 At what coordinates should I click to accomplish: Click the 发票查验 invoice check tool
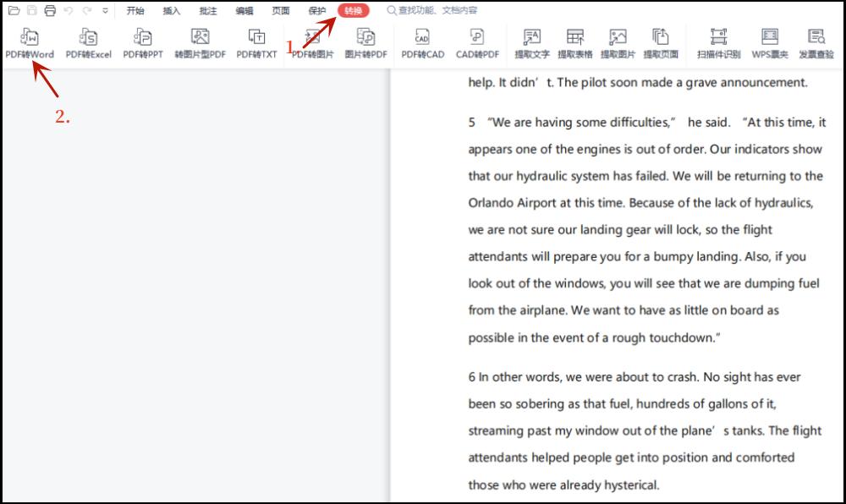(x=816, y=43)
